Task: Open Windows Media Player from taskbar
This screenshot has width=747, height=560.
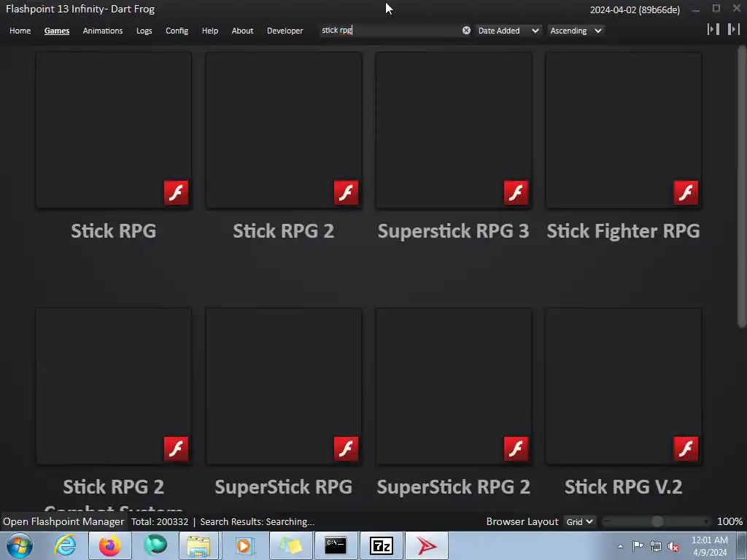Action: [x=244, y=546]
